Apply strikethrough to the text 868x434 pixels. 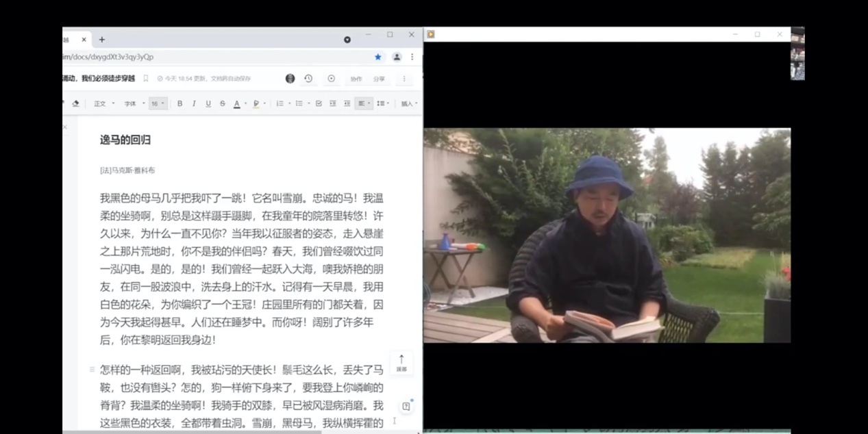[223, 103]
